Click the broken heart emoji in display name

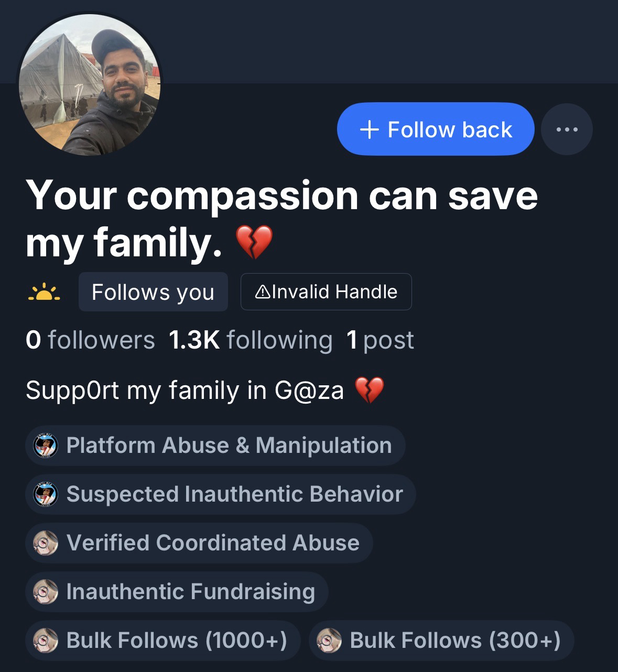pos(254,243)
